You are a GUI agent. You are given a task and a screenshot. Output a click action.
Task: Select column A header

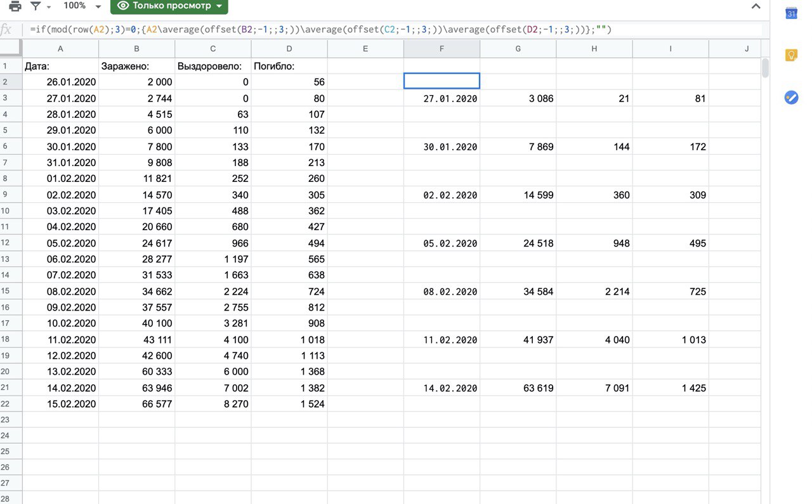click(x=61, y=49)
